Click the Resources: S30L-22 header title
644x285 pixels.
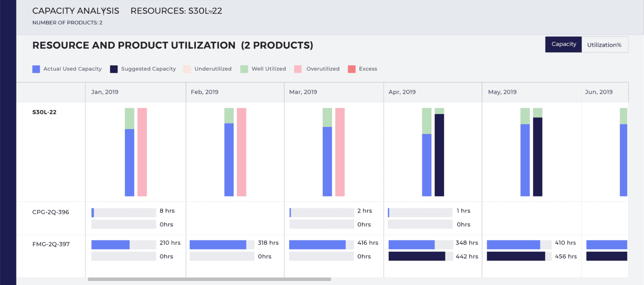(x=177, y=11)
